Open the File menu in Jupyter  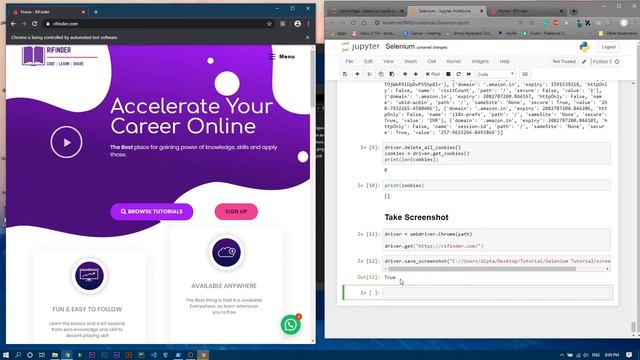349,61
